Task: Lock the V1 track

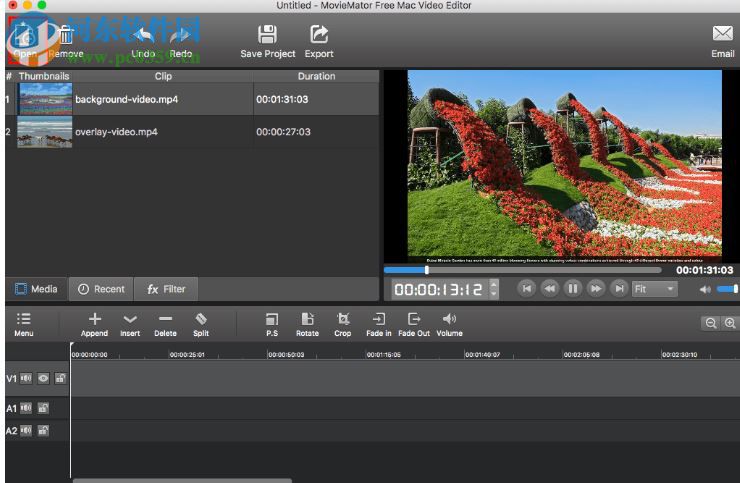Action: click(x=60, y=378)
